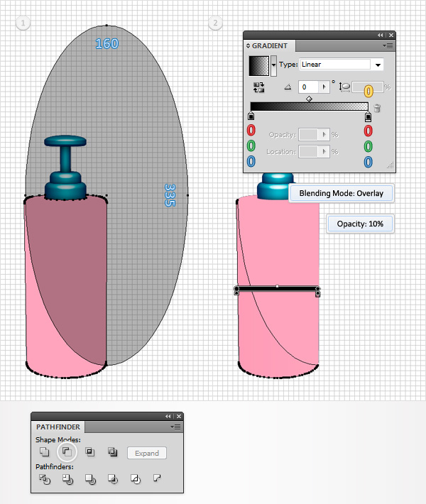Open the gradient swatch preset dropdown arrow
The image size is (426, 504).
click(x=273, y=65)
